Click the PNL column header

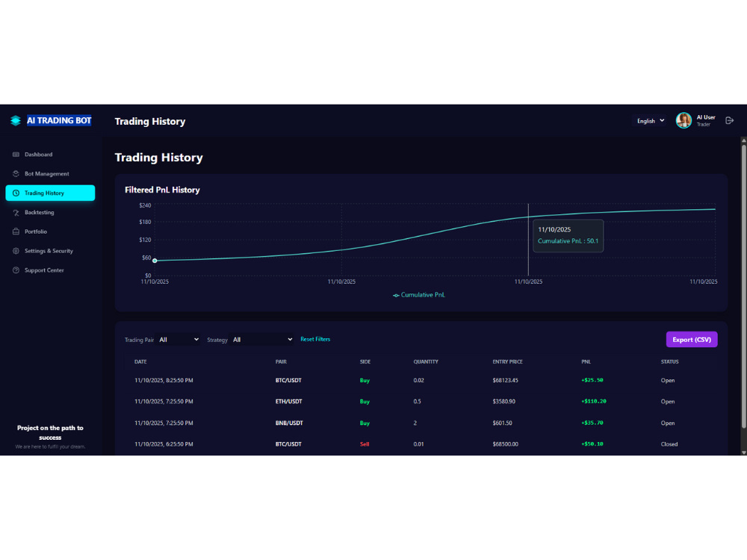pos(586,362)
